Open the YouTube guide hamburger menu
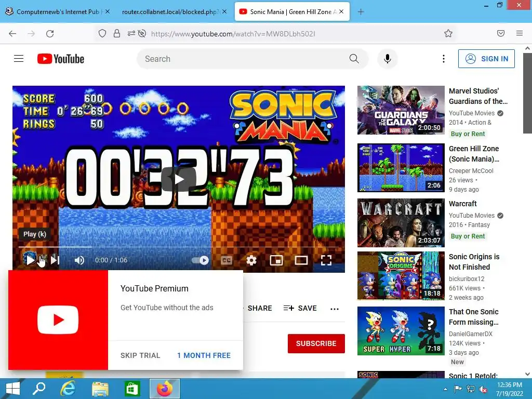532x399 pixels. point(19,59)
